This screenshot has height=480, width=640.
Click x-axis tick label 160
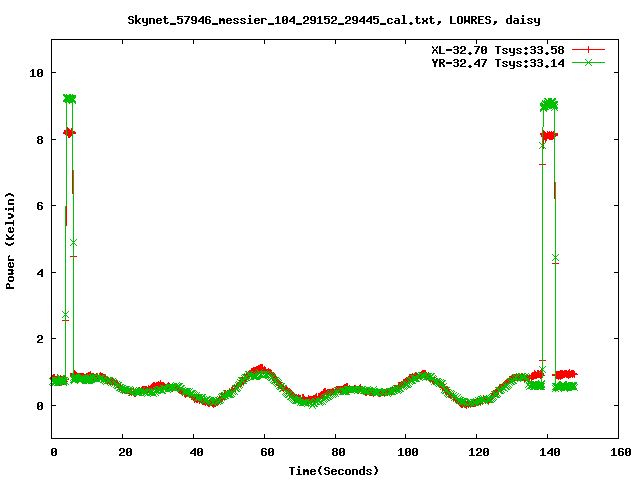[621, 452]
